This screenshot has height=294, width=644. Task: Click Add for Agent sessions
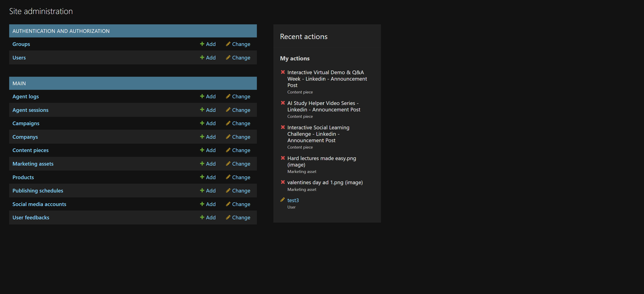pos(211,110)
